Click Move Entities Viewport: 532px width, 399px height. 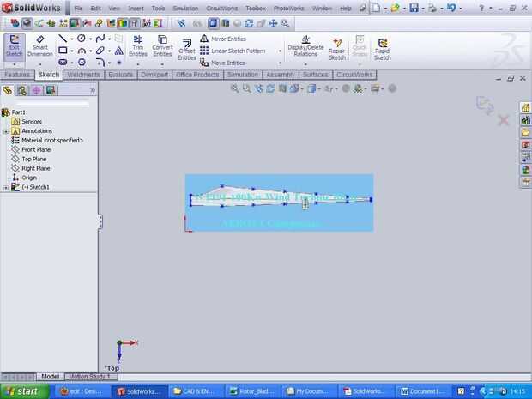222,63
